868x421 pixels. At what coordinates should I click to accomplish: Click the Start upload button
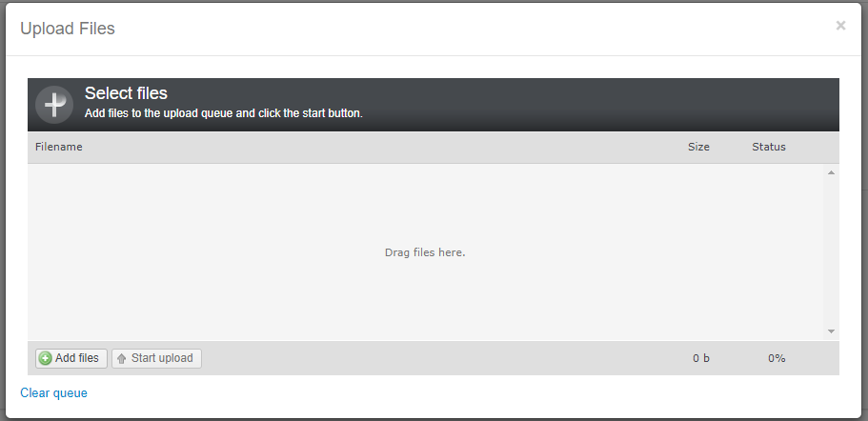pos(156,358)
